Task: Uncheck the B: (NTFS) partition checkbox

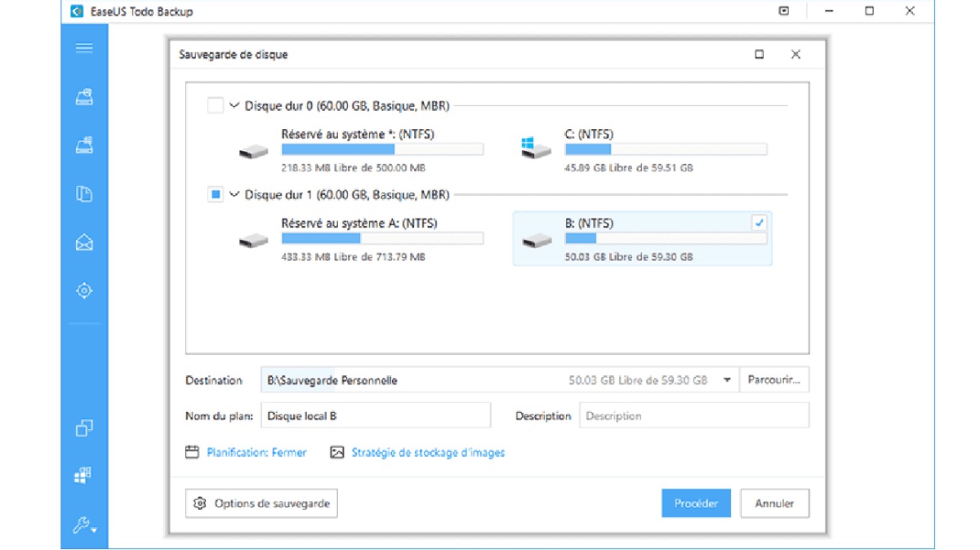Action: point(759,223)
